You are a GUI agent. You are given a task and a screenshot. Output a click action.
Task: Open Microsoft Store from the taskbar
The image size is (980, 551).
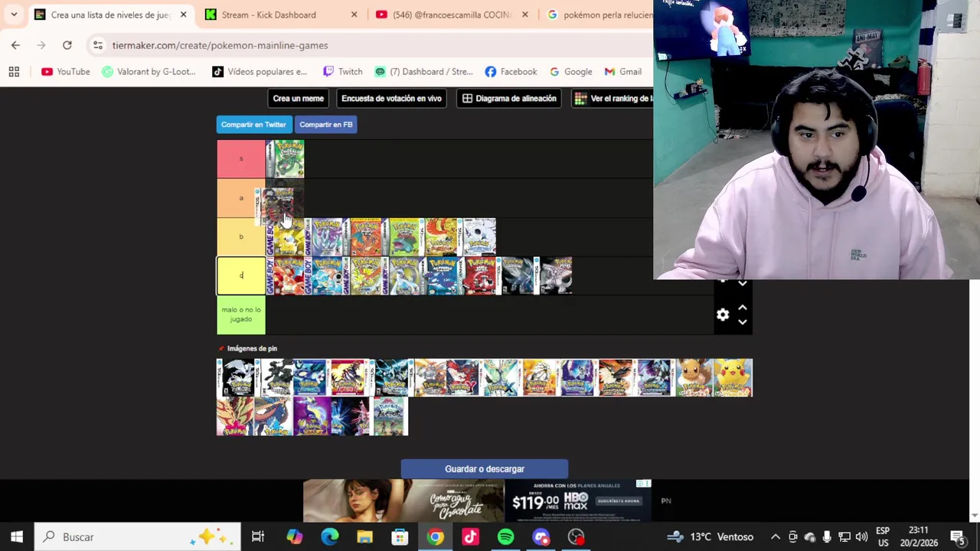400,537
